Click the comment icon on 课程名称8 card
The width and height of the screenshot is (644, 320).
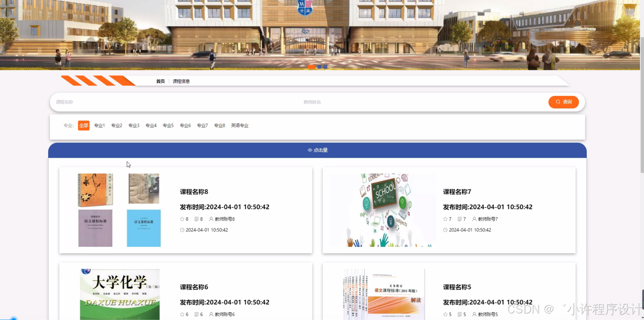click(196, 219)
